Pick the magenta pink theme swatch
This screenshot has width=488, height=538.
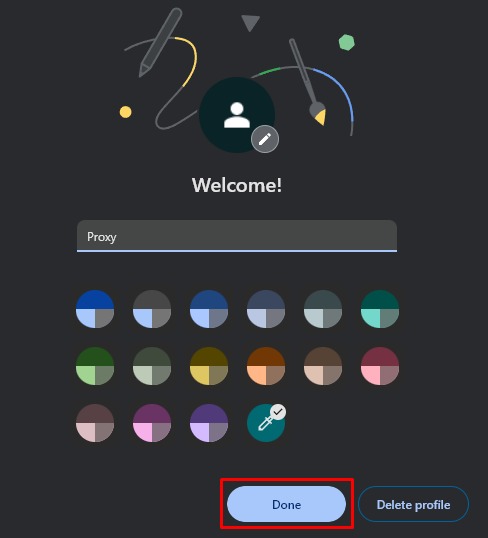pyautogui.click(x=152, y=423)
